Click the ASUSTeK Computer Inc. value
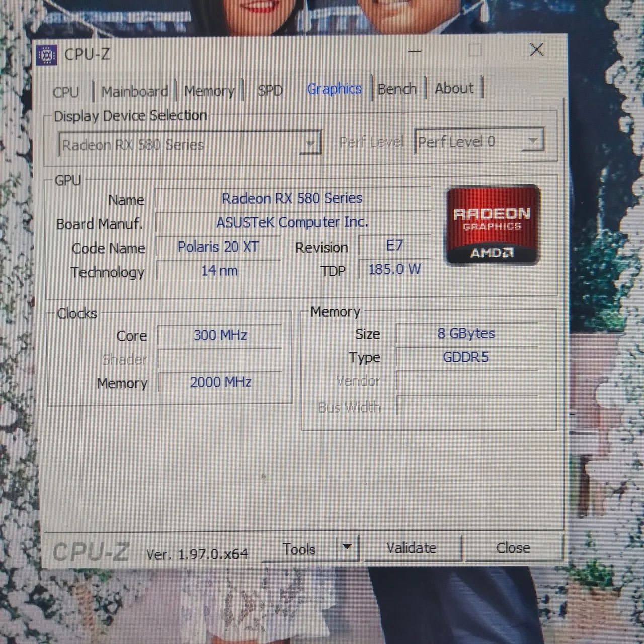This screenshot has width=644, height=644. point(292,222)
